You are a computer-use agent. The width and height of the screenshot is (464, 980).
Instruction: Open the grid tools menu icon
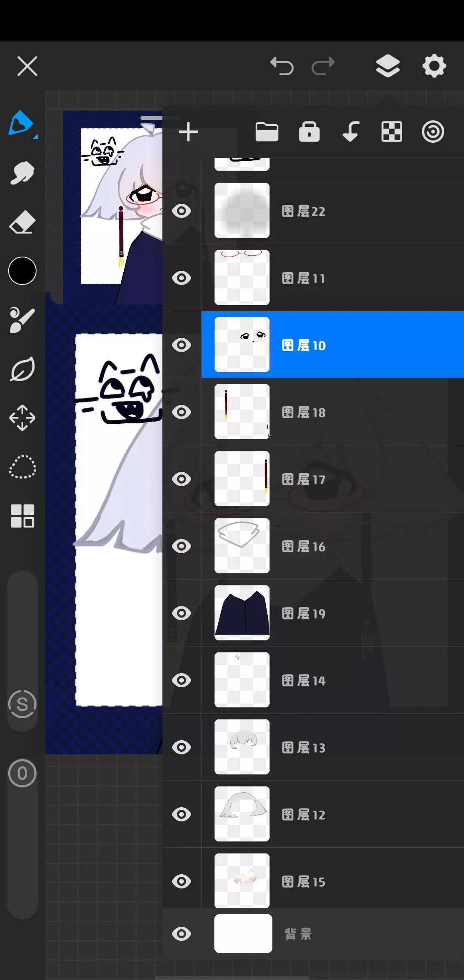coord(22,516)
